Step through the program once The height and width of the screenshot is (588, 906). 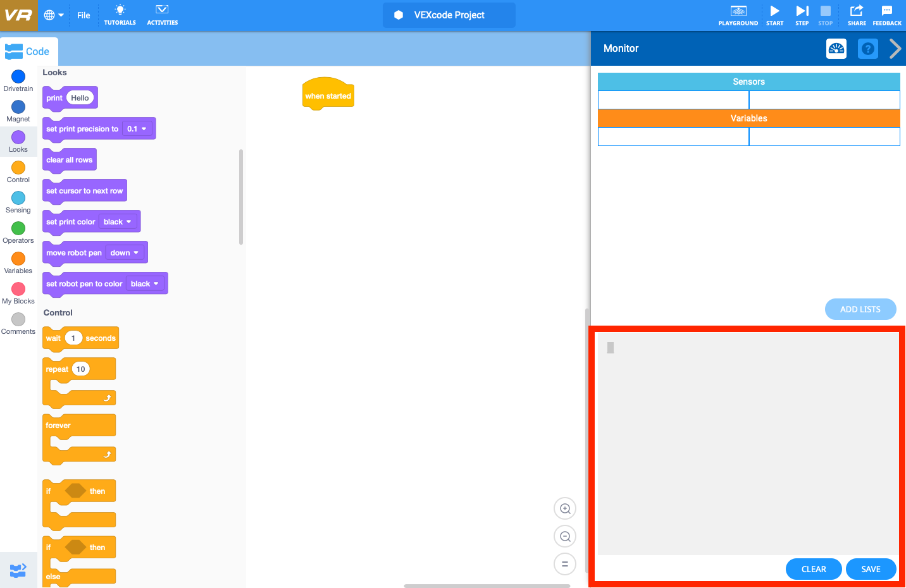tap(802, 15)
